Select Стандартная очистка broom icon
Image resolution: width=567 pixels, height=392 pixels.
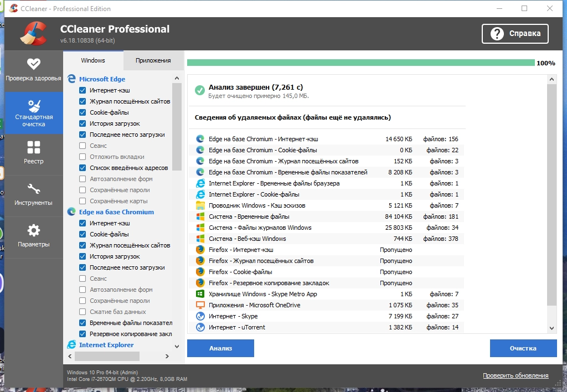click(x=34, y=105)
